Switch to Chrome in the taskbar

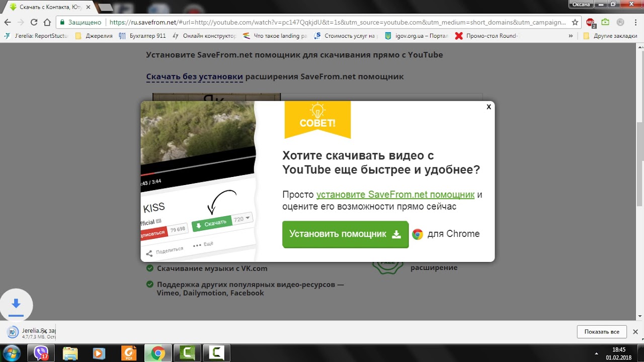point(158,353)
